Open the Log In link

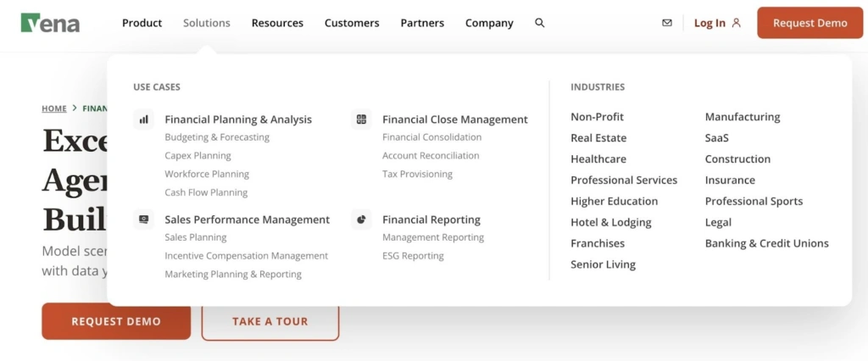(709, 23)
